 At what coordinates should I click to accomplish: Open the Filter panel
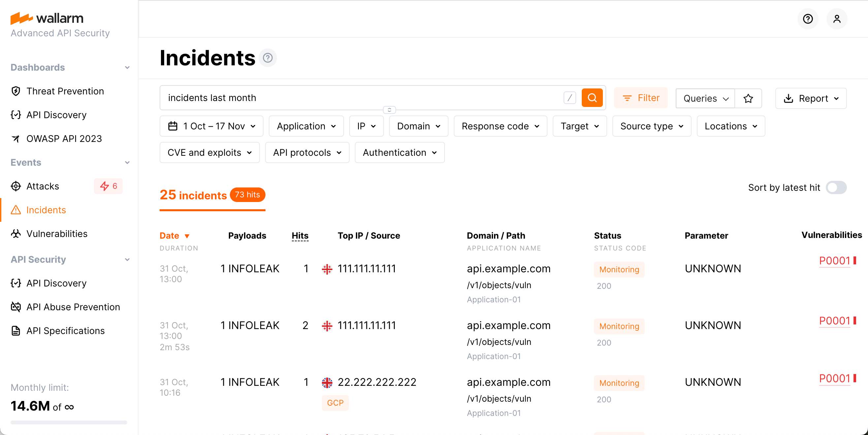tap(641, 97)
